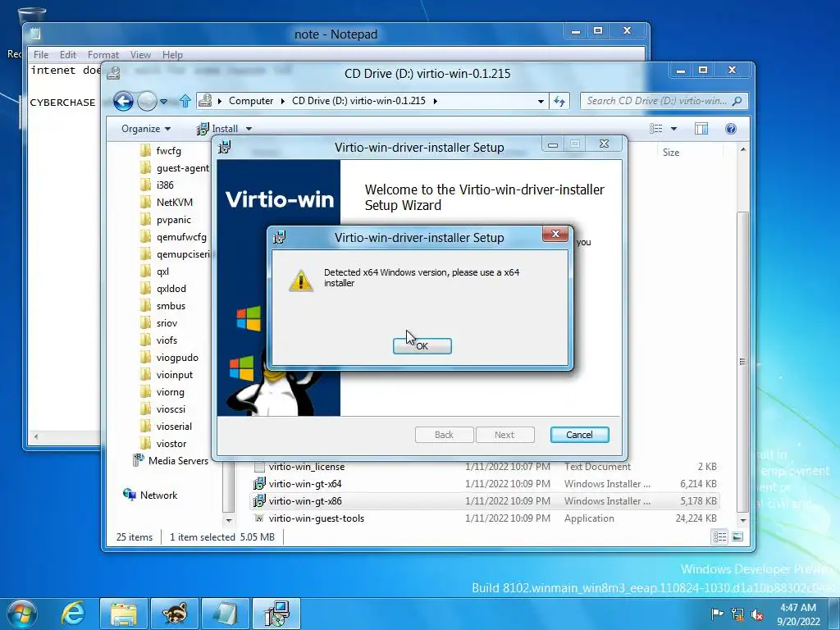Image resolution: width=840 pixels, height=630 pixels.
Task: Open Windows Explorer taskbar icon
Action: tap(124, 614)
